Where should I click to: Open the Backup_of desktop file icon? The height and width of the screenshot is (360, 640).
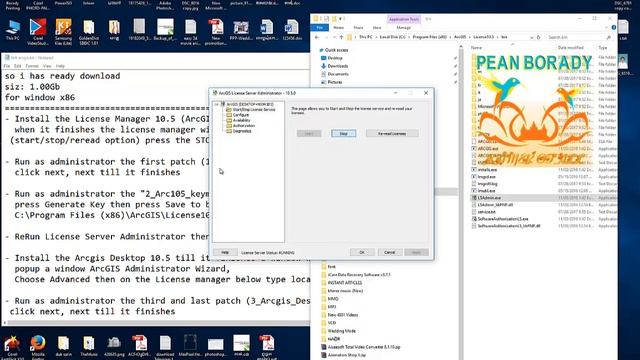[165, 30]
